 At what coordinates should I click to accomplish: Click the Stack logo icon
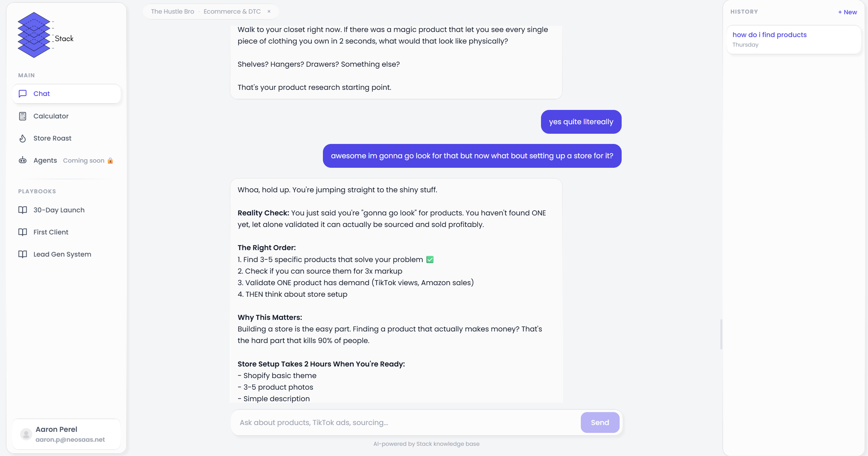click(34, 35)
